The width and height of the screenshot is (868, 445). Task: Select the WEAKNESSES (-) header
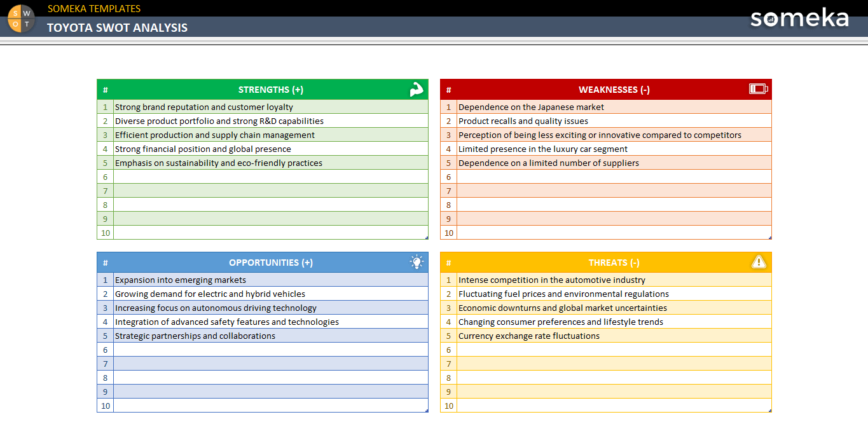[x=614, y=90]
